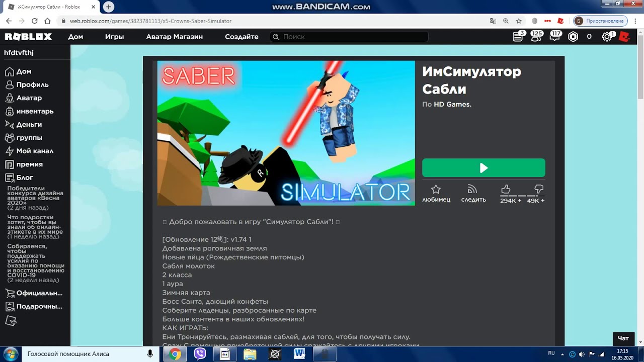Go to группы in the sidebar
644x362 pixels.
click(x=29, y=138)
